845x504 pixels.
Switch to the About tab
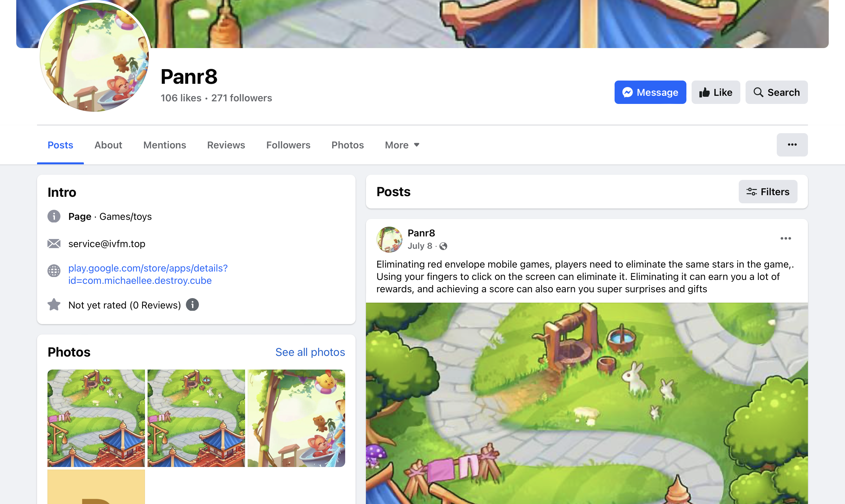(108, 145)
